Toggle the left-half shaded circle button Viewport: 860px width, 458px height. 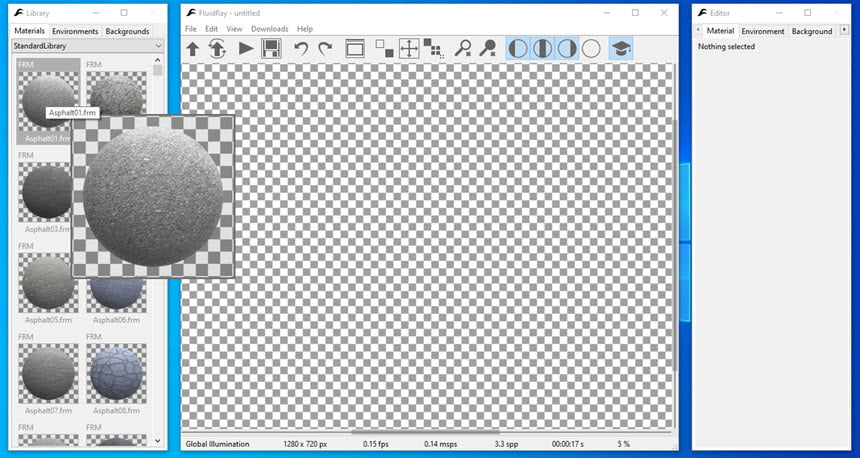pyautogui.click(x=518, y=49)
